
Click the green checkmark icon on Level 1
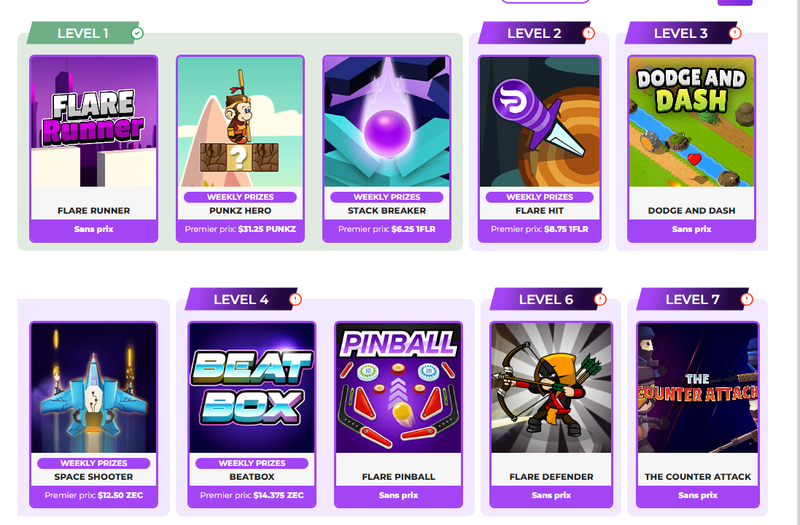coord(137,33)
